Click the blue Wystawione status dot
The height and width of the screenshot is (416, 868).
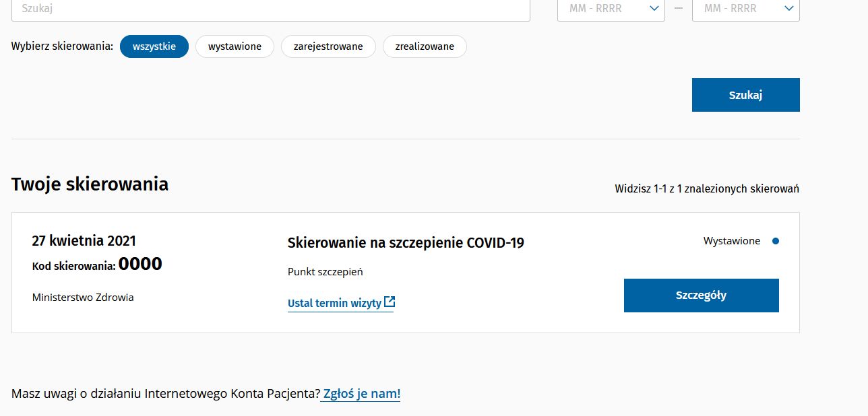776,241
